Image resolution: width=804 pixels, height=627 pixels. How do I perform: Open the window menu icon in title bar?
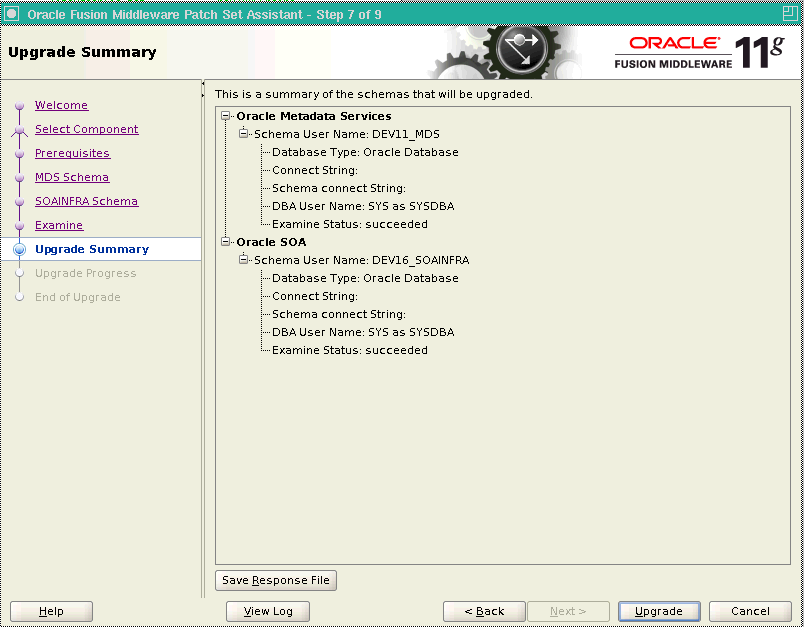11,14
